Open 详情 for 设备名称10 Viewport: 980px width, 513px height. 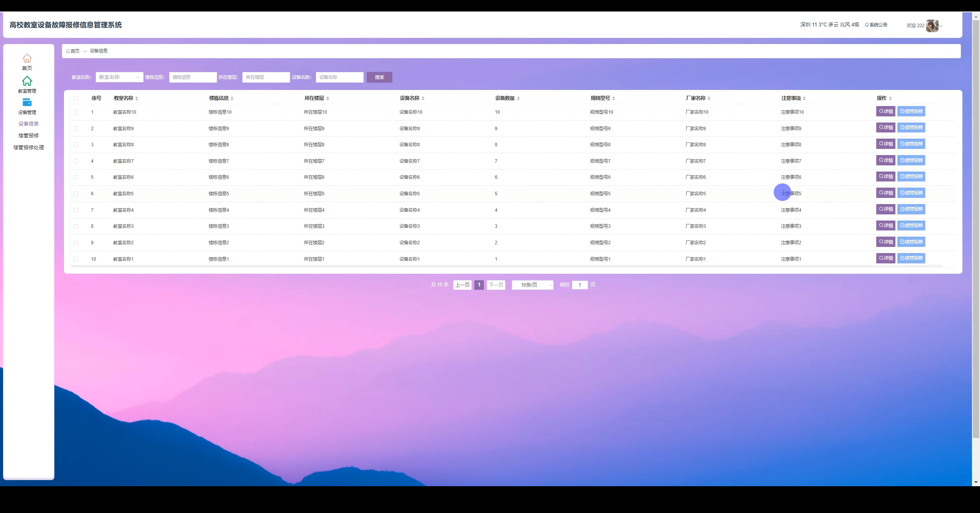pyautogui.click(x=886, y=111)
